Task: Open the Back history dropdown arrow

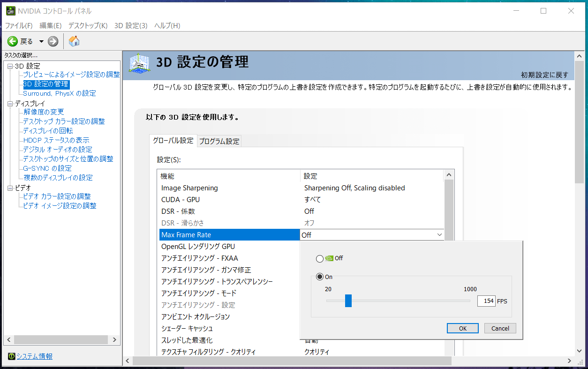Action: point(41,41)
